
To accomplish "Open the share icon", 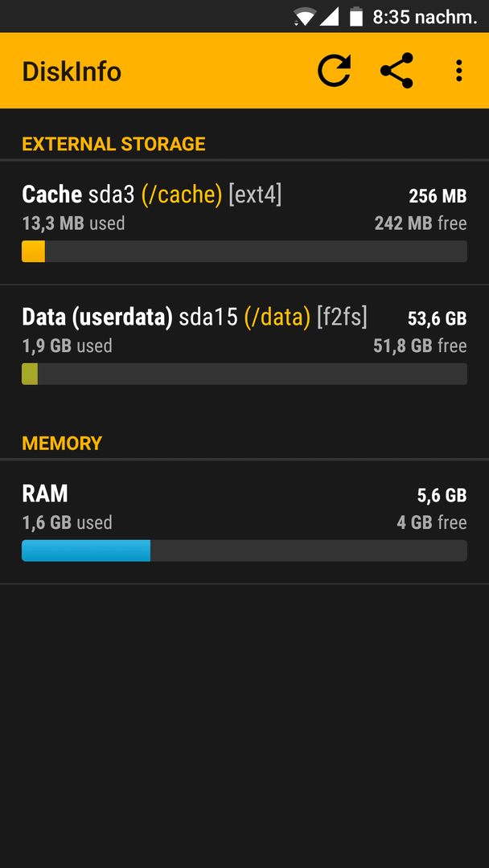I will pos(397,71).
